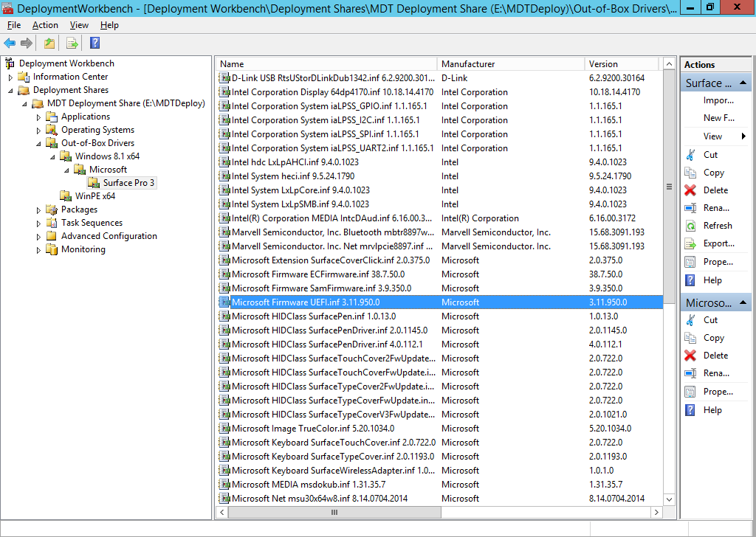The height and width of the screenshot is (537, 756).
Task: Open the Help menu
Action: pyautogui.click(x=109, y=25)
